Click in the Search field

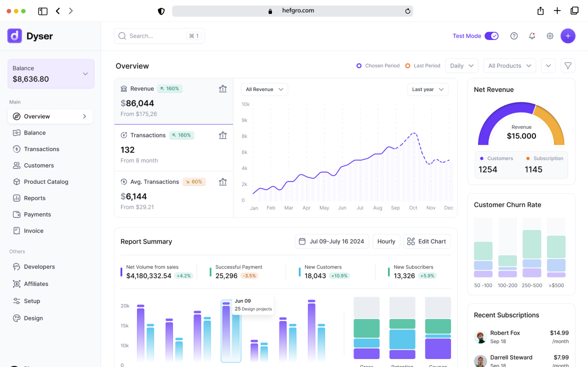point(155,36)
